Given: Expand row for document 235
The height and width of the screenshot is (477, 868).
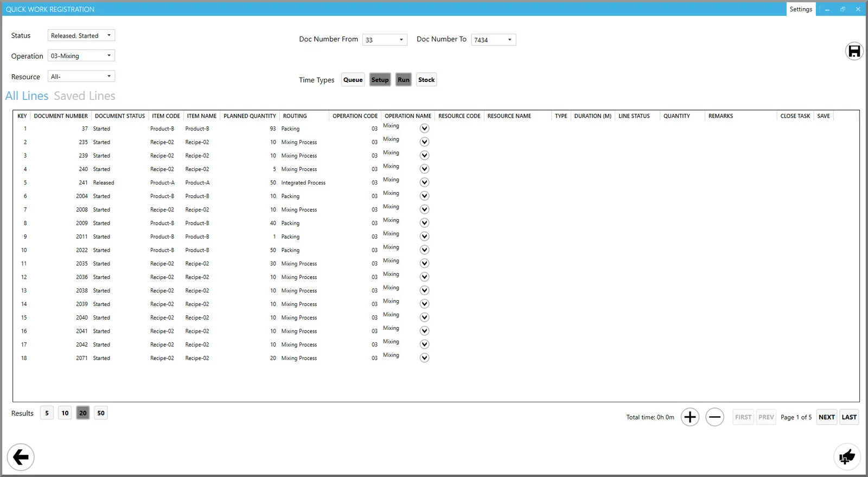Looking at the screenshot, I should pos(425,142).
